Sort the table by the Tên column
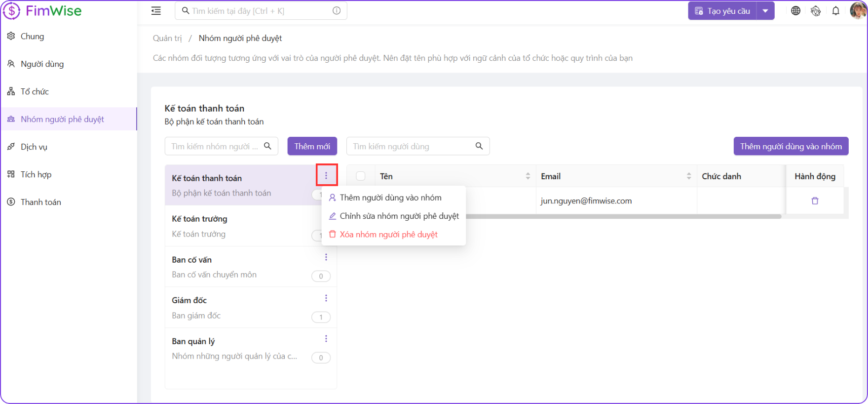Screen dimensions: 868x404 (x=528, y=176)
